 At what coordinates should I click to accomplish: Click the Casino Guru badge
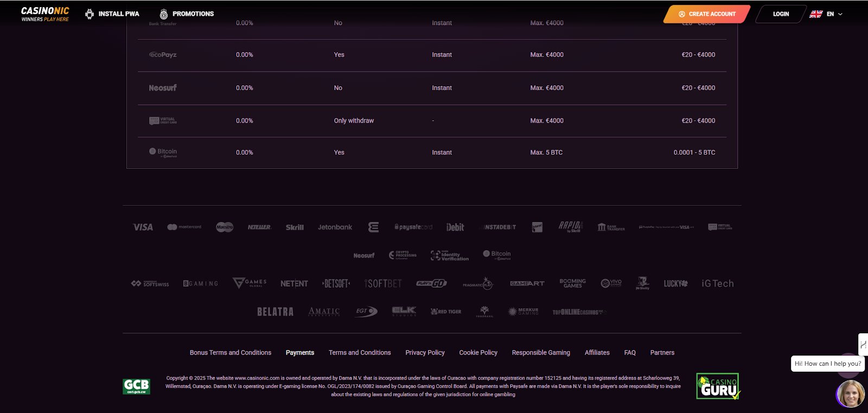pos(718,386)
